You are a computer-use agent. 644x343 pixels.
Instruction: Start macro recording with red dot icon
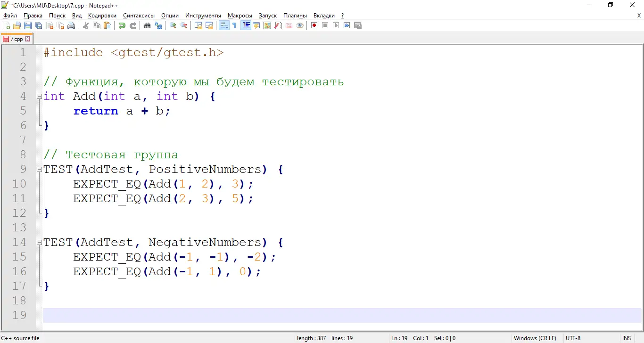pyautogui.click(x=314, y=25)
